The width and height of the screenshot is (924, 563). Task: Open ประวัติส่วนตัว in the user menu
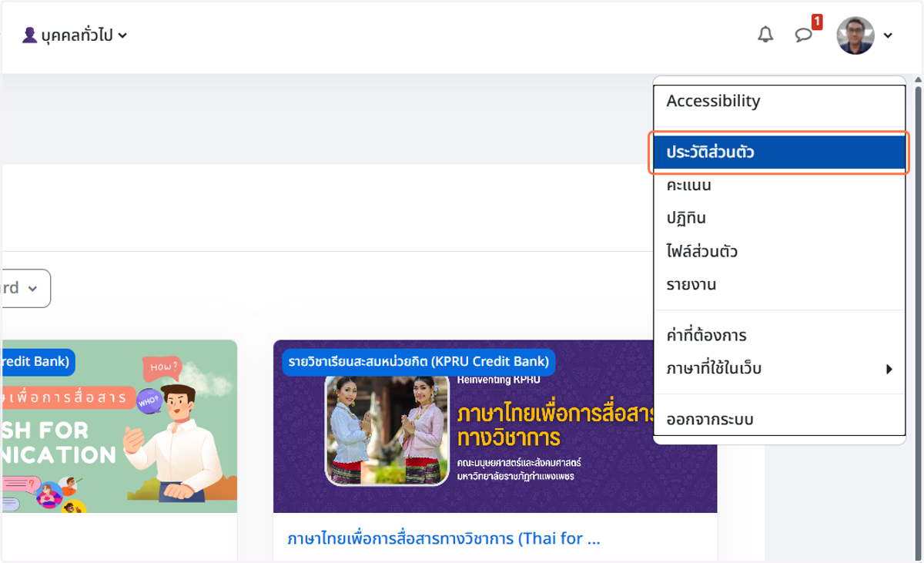(x=779, y=152)
